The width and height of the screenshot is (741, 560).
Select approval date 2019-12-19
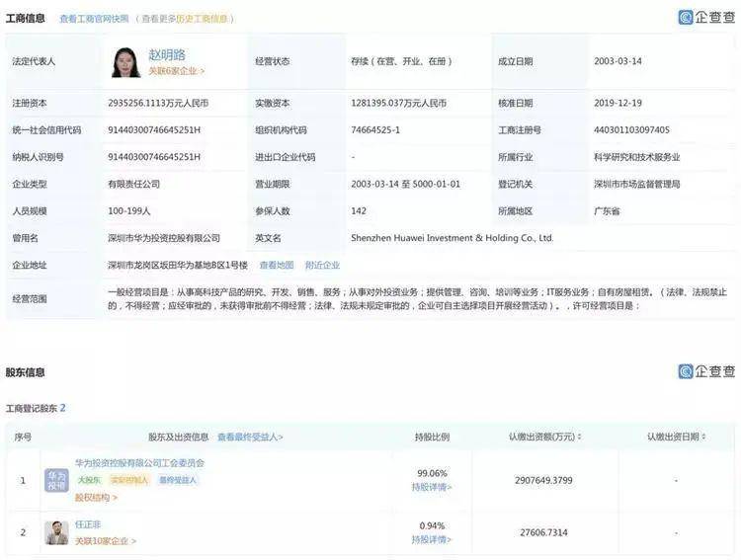(617, 103)
